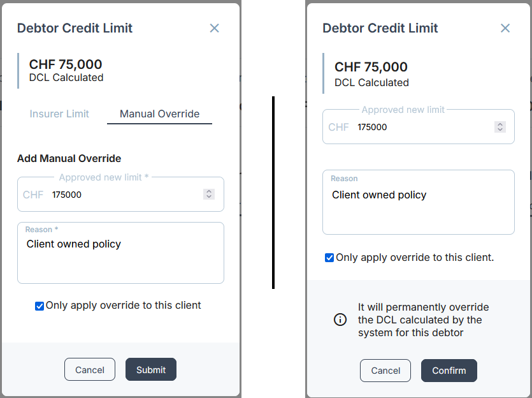Uncheck the override checkbox in right dialog
The height and width of the screenshot is (398, 532).
click(x=329, y=258)
